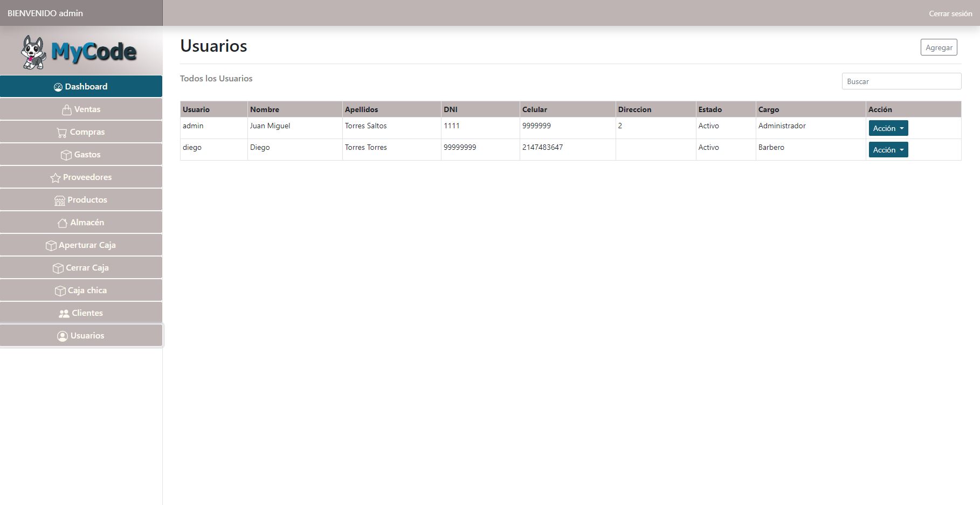Image resolution: width=980 pixels, height=505 pixels.
Task: Go to Cerrar Caja section
Action: point(81,268)
